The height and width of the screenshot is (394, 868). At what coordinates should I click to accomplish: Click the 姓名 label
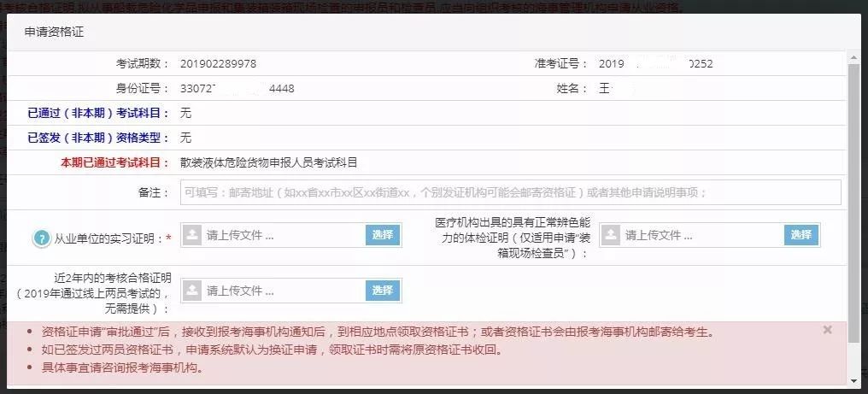click(x=572, y=88)
